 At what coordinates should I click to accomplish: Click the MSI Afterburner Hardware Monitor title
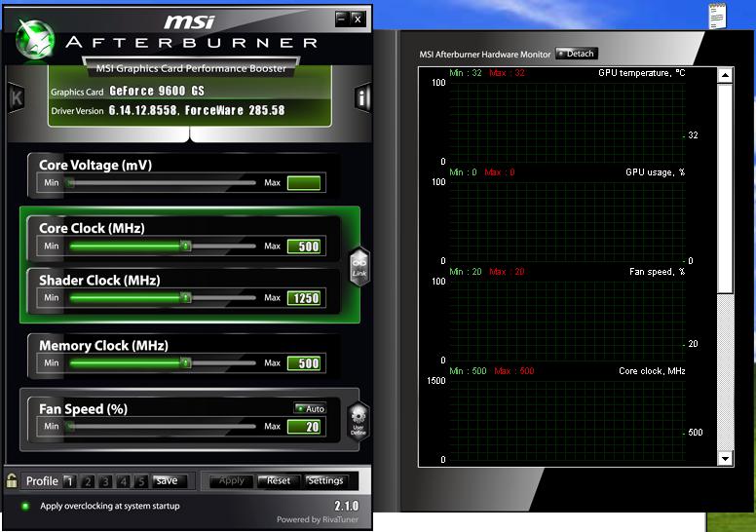coord(484,55)
